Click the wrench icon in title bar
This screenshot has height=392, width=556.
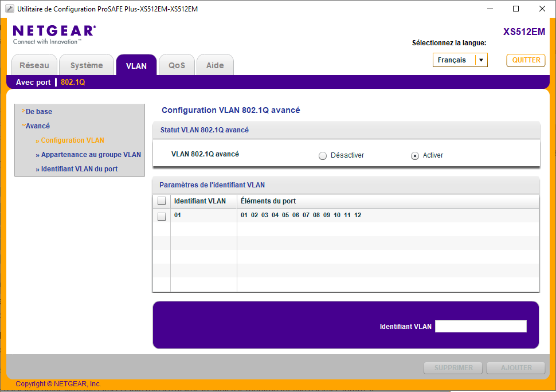tap(9, 9)
